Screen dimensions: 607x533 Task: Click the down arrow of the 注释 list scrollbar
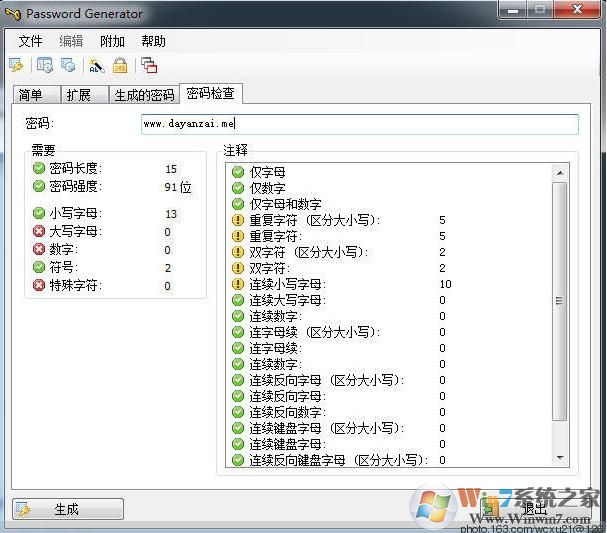click(x=560, y=459)
